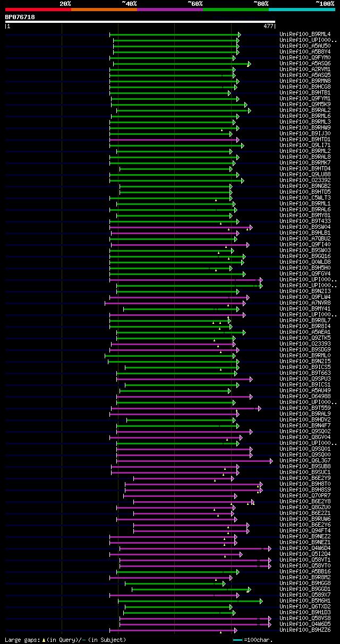Select hit label UniRef100_B9N2I3
This screenshot has width=340, height=644.
(x=305, y=291)
